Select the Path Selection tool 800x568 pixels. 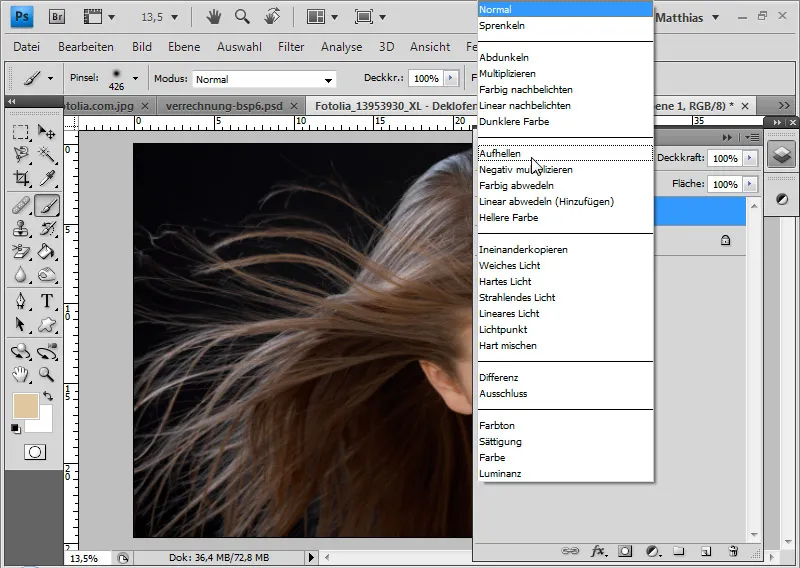coord(20,324)
